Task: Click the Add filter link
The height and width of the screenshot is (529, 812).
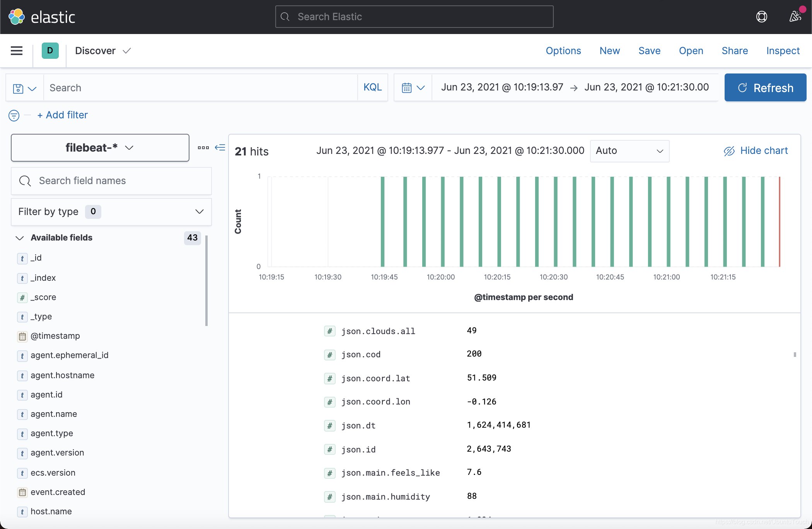Action: pos(62,115)
